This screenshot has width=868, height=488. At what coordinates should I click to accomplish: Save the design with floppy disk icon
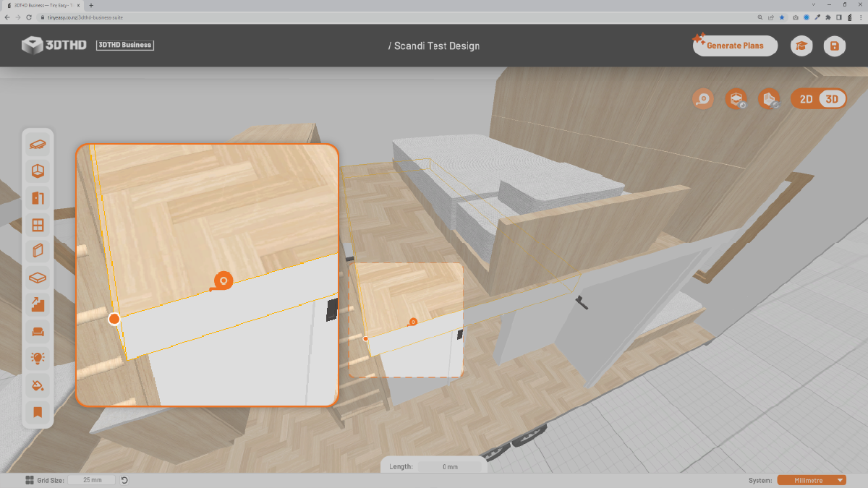coord(835,46)
